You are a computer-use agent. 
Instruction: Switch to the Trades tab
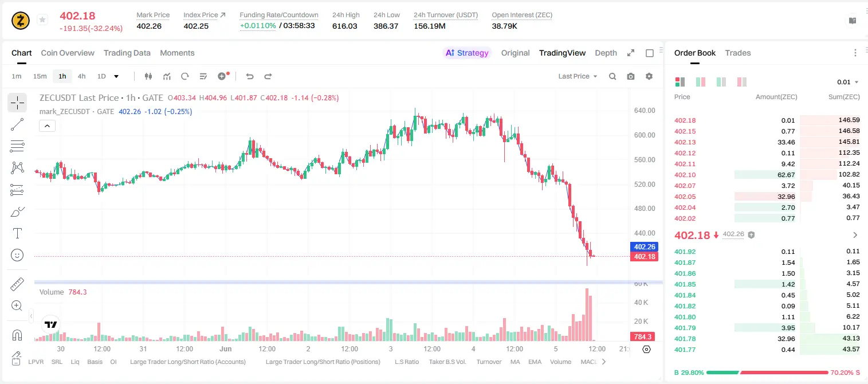738,53
